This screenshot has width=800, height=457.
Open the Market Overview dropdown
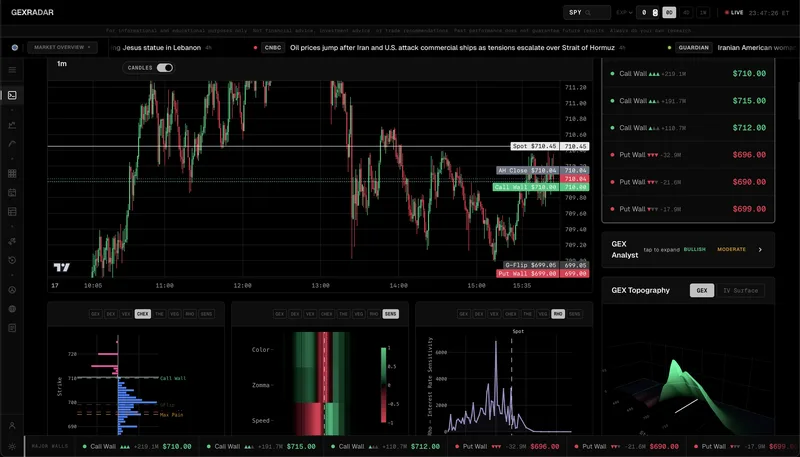[62, 47]
